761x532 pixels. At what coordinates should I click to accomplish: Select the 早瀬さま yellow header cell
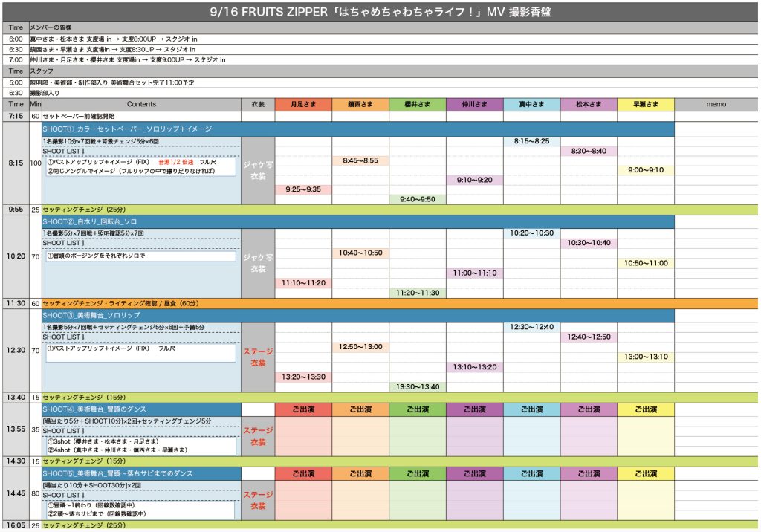(645, 105)
